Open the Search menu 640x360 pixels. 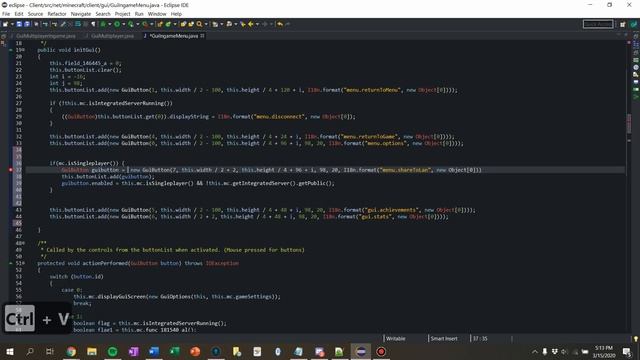click(103, 14)
